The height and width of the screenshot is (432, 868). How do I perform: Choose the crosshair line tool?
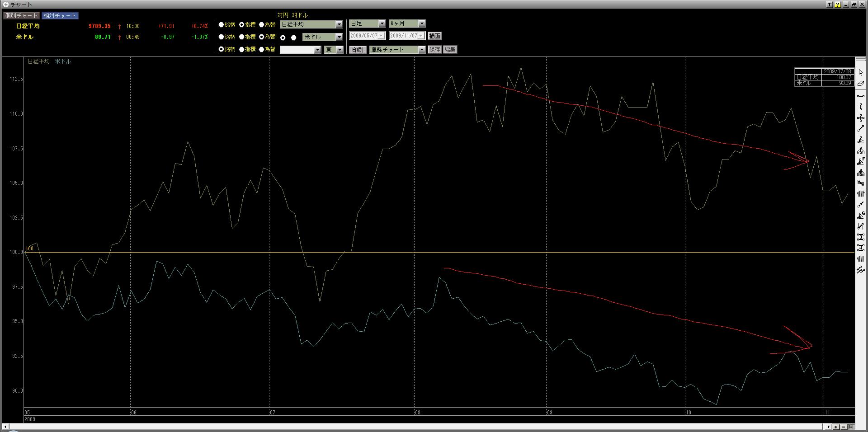click(860, 118)
